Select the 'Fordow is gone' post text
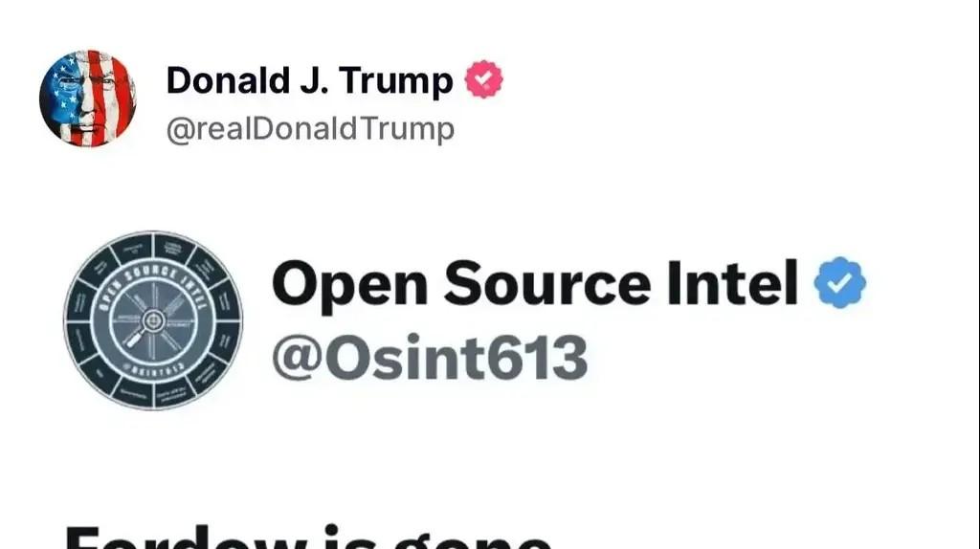980x549 pixels. [308, 538]
